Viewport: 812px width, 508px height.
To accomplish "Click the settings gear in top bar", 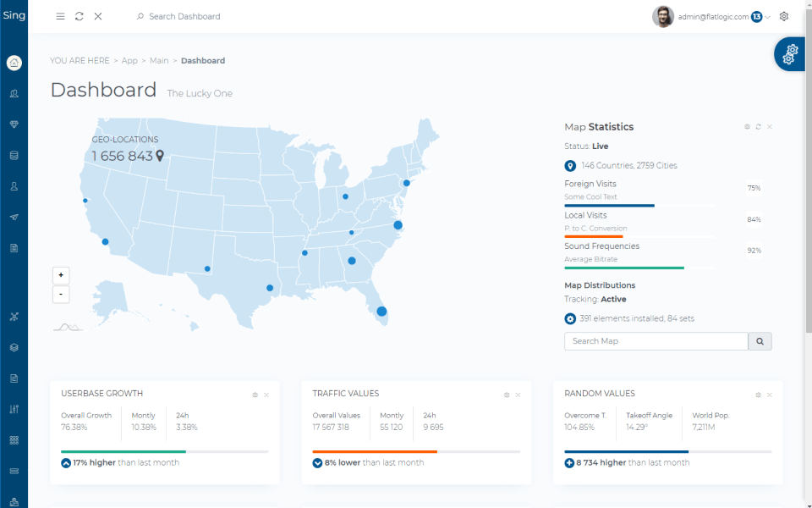I will click(x=784, y=16).
